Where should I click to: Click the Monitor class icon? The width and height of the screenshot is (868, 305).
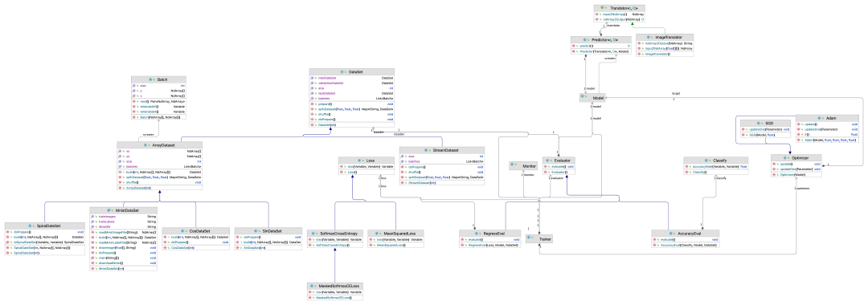(512, 164)
